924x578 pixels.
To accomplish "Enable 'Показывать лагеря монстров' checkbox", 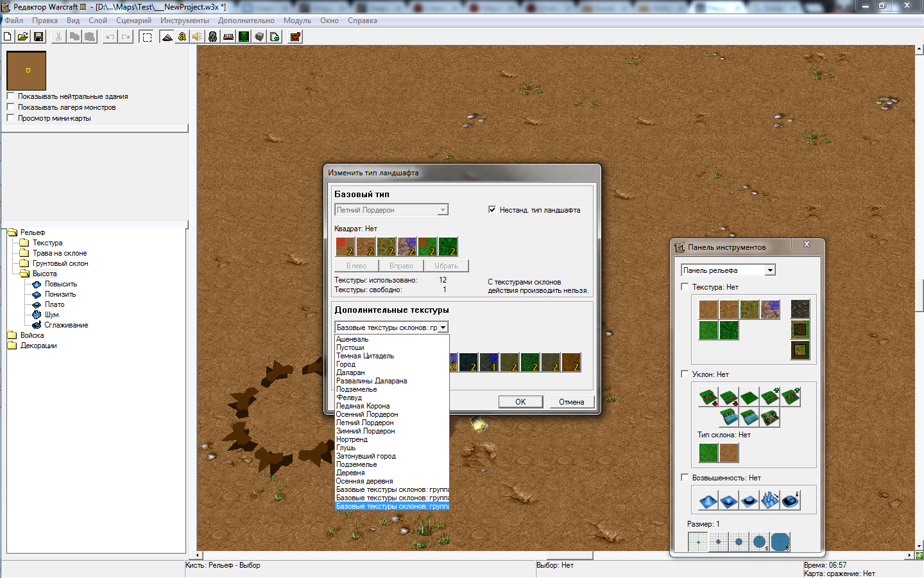I will (x=10, y=107).
